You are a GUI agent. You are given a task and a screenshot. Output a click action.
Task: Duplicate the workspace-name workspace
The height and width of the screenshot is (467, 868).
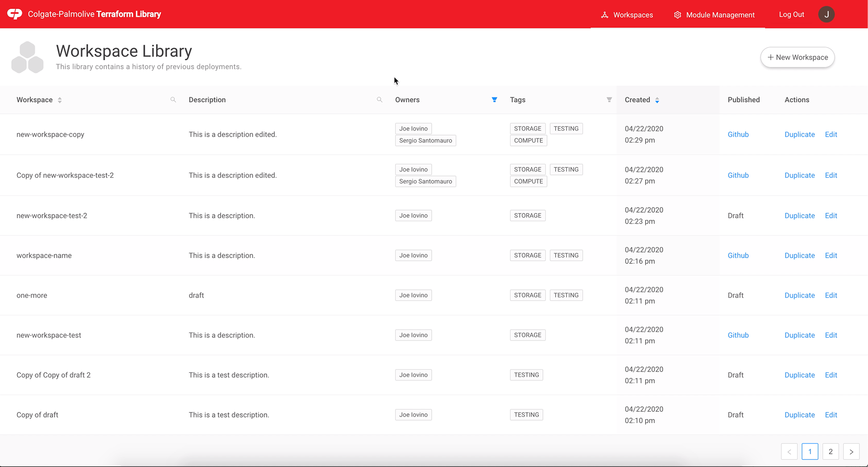pyautogui.click(x=800, y=256)
